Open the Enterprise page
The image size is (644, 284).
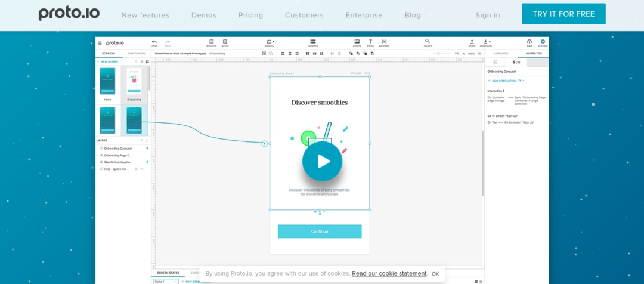pos(364,15)
